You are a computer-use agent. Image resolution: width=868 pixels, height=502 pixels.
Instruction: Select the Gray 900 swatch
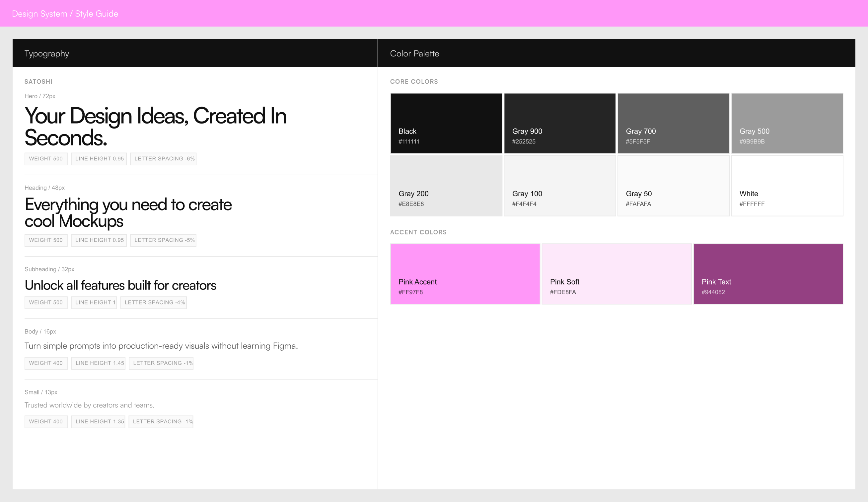coord(560,124)
